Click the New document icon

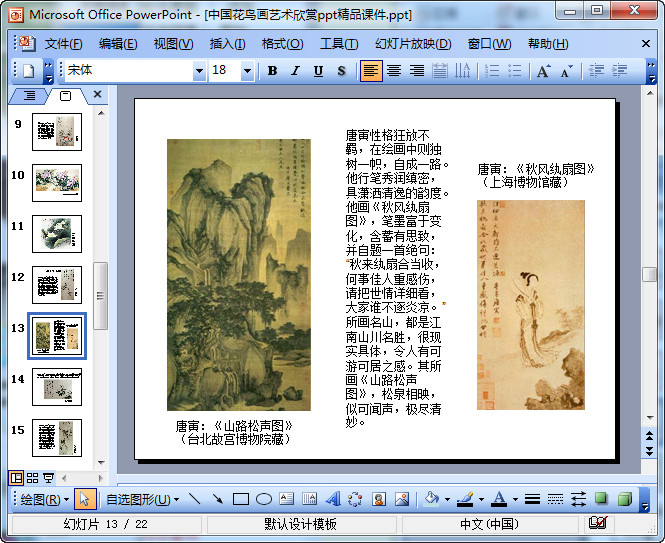pyautogui.click(x=28, y=71)
